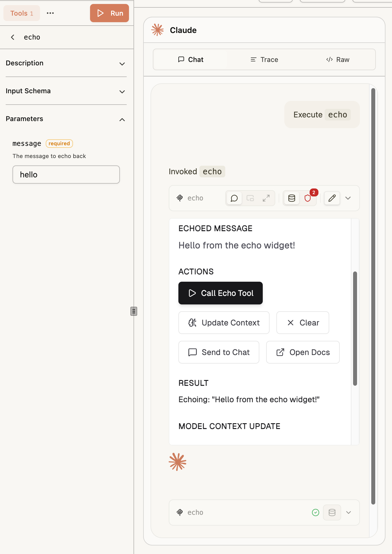
Task: Expand the Input Schema section
Action: (66, 91)
